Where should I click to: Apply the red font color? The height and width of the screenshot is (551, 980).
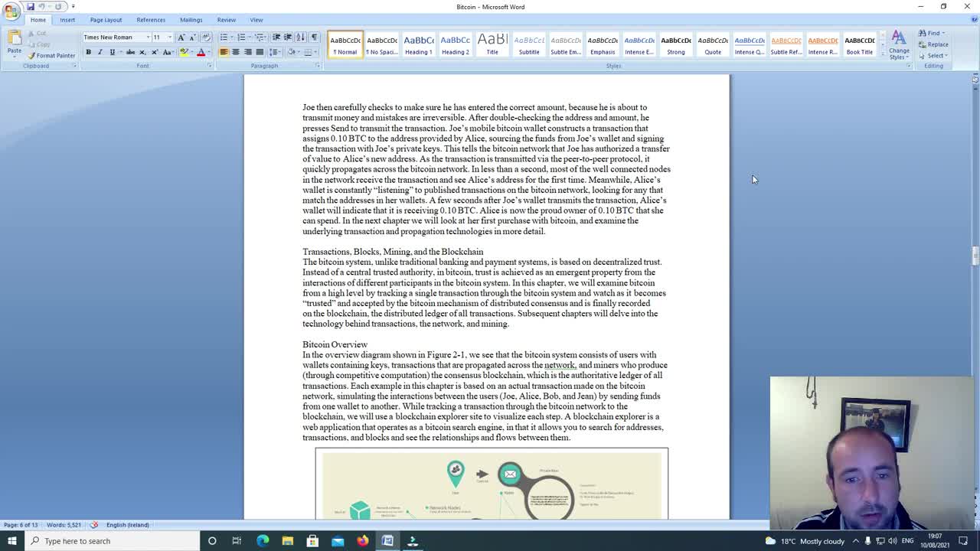click(x=201, y=52)
